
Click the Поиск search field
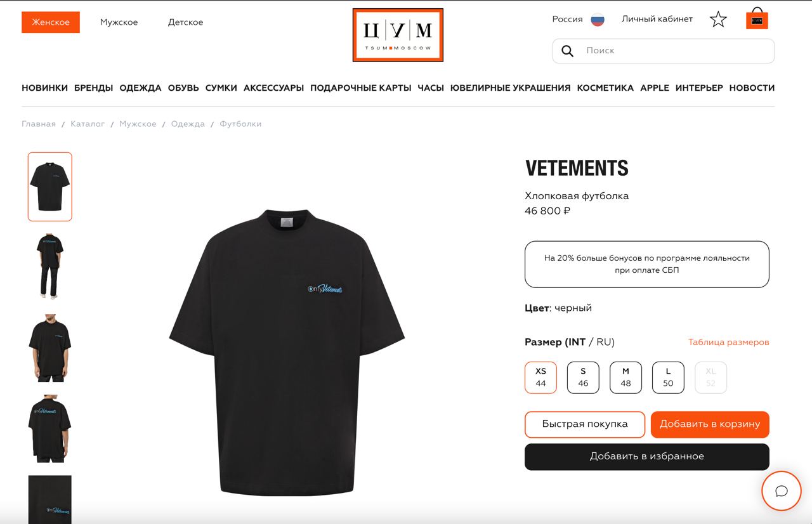point(664,51)
